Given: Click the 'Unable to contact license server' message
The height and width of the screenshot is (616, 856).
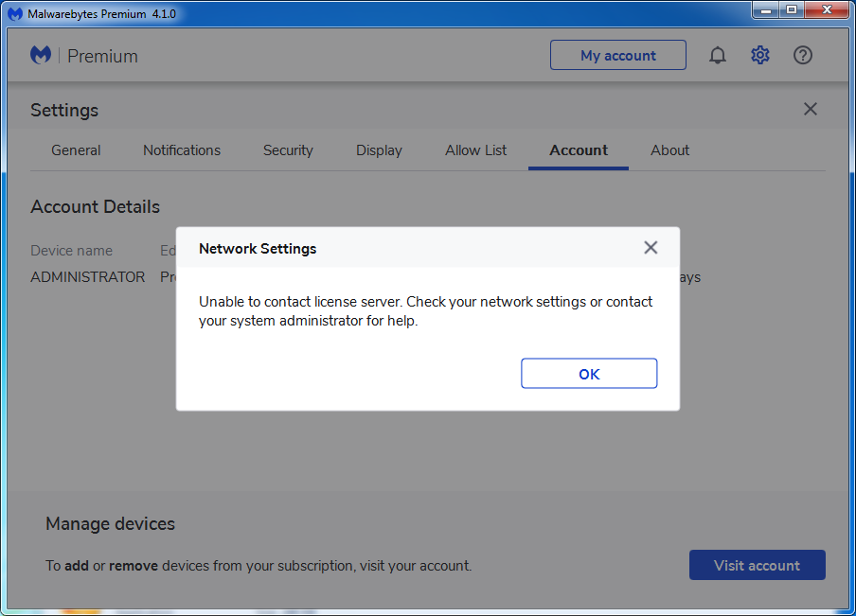Looking at the screenshot, I should click(x=425, y=311).
